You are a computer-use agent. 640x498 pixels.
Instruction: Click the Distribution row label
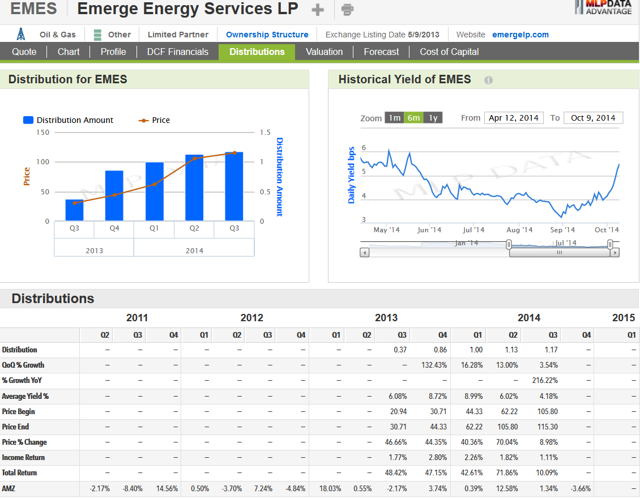(x=19, y=350)
